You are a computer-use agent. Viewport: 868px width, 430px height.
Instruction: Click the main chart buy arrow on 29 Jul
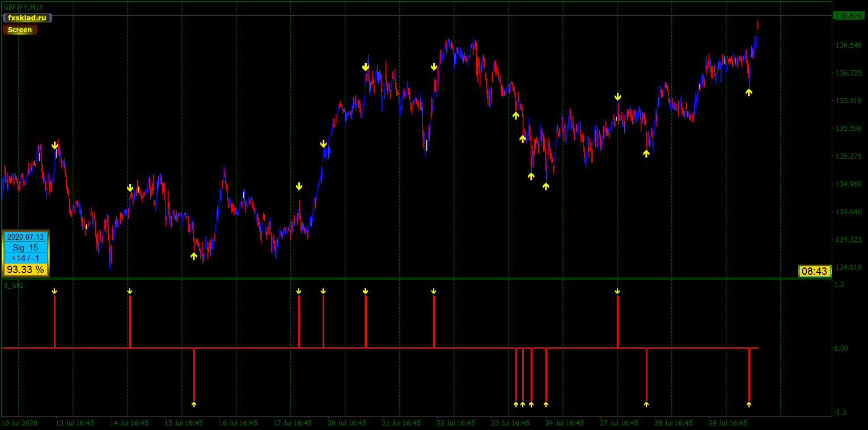click(749, 92)
